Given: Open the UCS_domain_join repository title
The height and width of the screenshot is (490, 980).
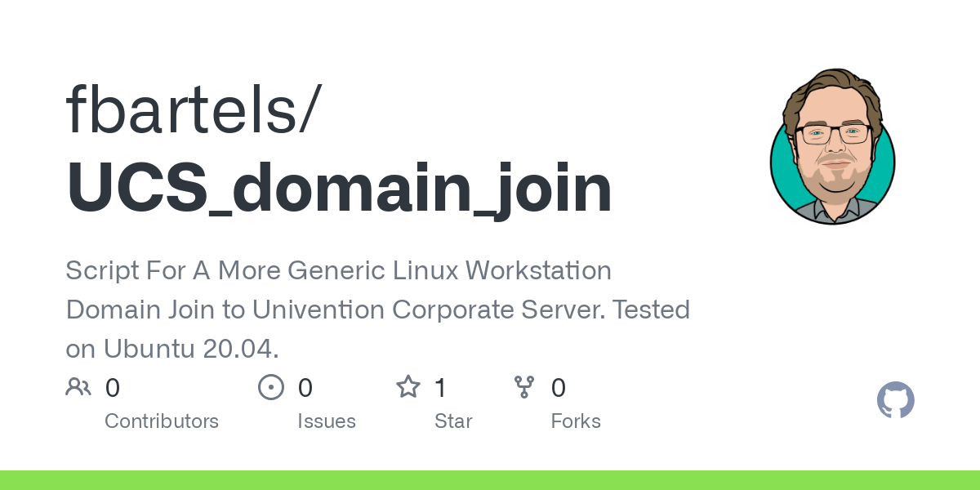Looking at the screenshot, I should 339,189.
